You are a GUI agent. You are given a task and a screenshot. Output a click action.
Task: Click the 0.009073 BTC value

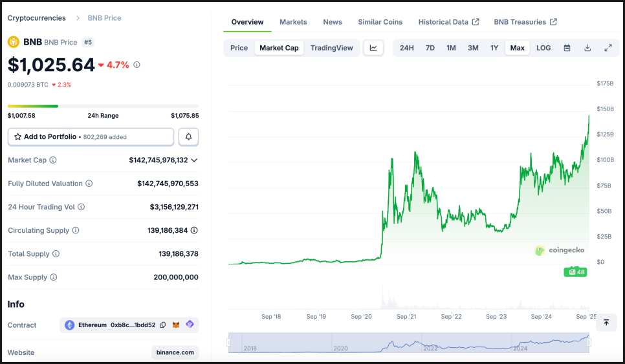click(28, 85)
